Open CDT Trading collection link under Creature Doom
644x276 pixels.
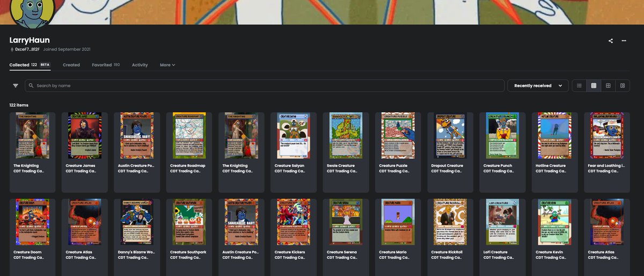(29, 258)
